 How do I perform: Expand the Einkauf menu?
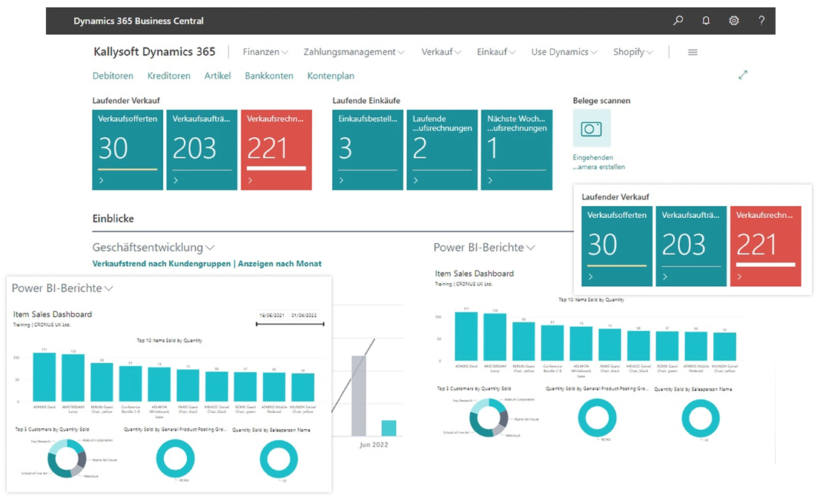pos(496,52)
